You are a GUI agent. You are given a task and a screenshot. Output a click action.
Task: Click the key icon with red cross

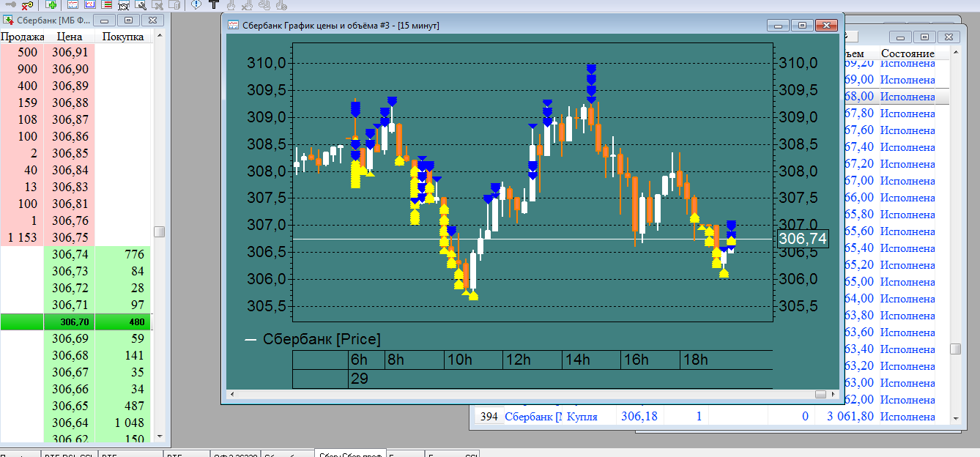[x=28, y=4]
